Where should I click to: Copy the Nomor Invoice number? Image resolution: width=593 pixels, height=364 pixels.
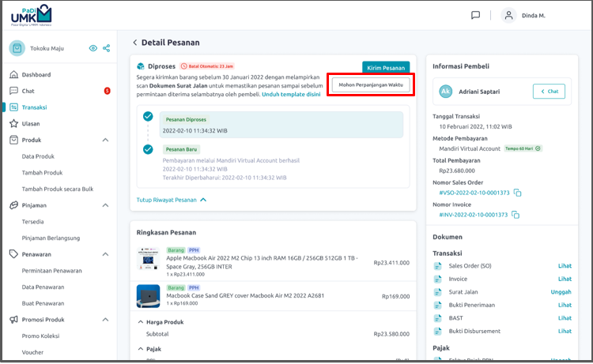pyautogui.click(x=516, y=215)
